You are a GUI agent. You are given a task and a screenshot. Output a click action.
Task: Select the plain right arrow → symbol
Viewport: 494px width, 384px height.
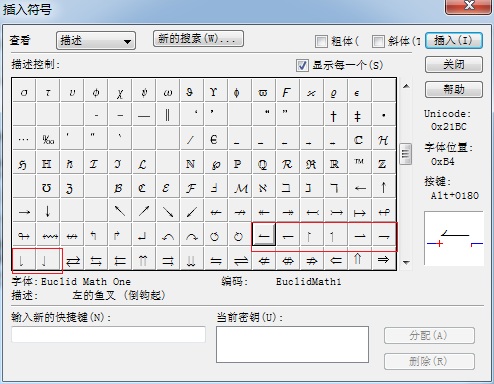[24, 211]
